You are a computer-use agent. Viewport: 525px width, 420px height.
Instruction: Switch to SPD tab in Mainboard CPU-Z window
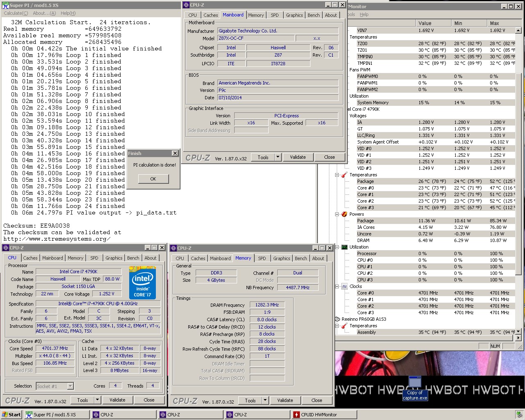(275, 15)
